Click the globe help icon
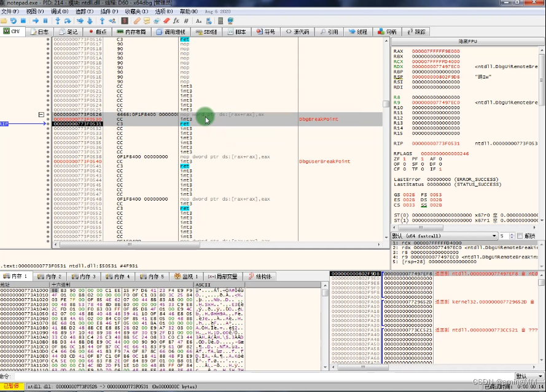 pyautogui.click(x=230, y=21)
